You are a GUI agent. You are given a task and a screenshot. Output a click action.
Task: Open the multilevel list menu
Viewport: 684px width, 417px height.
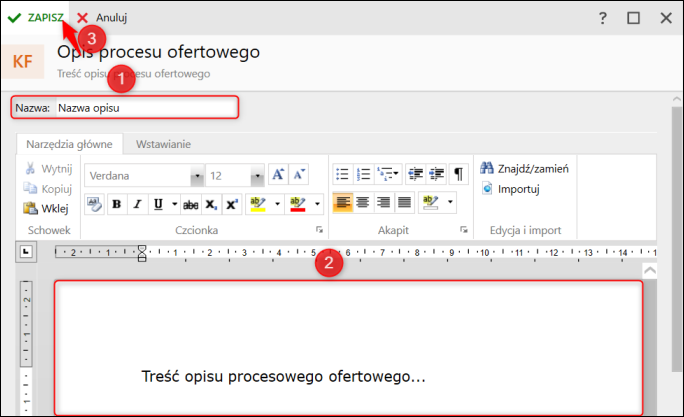coord(387,174)
